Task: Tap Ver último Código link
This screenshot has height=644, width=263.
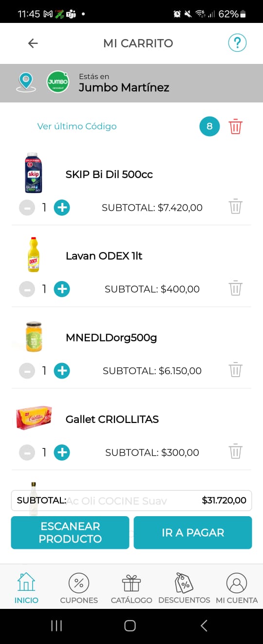Action: [x=77, y=126]
